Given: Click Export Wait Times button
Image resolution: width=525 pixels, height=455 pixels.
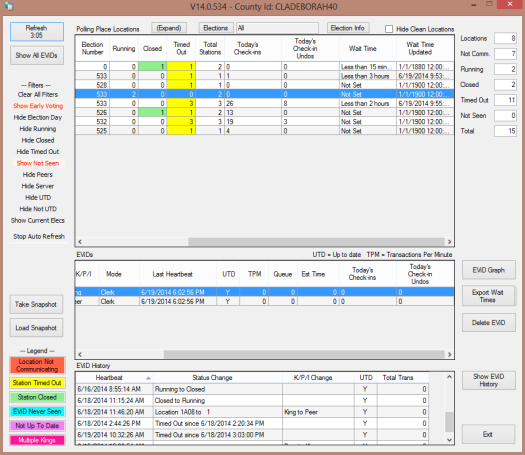Looking at the screenshot, I should 489,296.
